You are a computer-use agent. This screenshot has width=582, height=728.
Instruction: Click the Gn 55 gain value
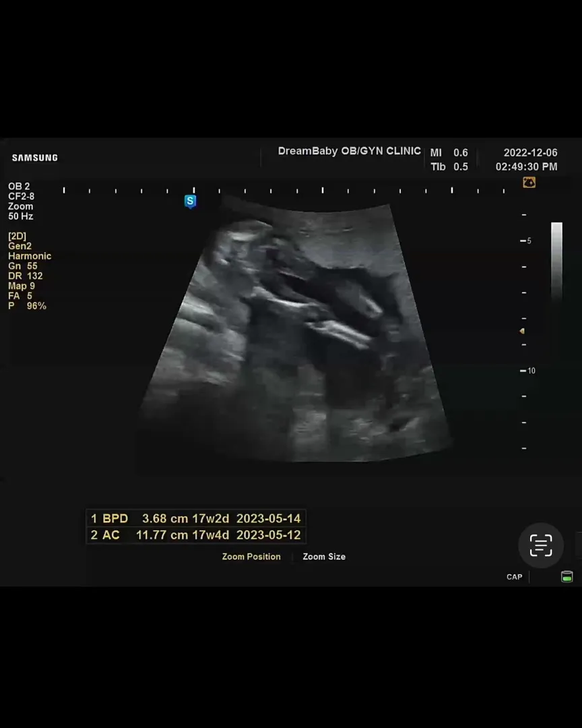[x=22, y=266]
